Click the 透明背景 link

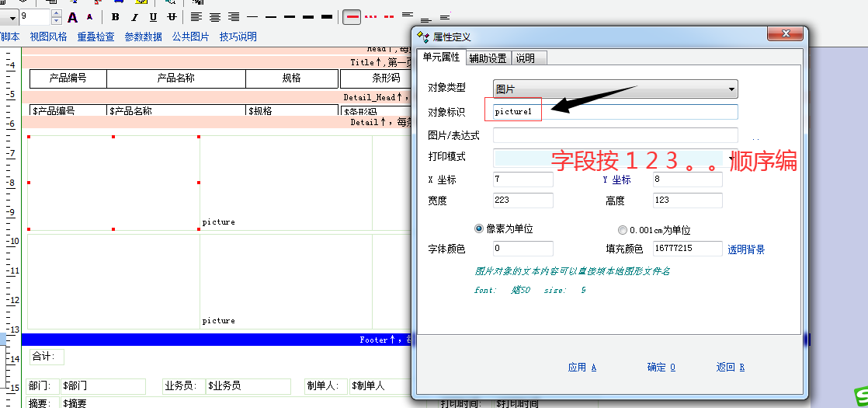point(746,249)
